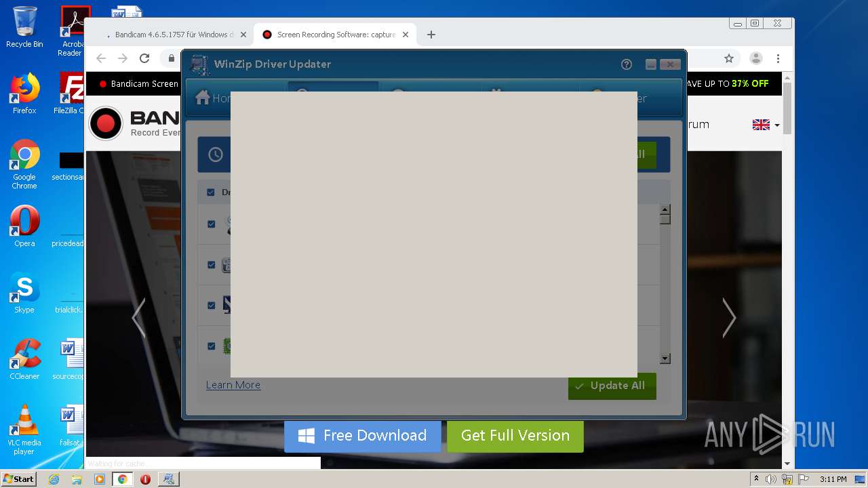Click the Learn More link
The image size is (868, 488).
coord(233,385)
